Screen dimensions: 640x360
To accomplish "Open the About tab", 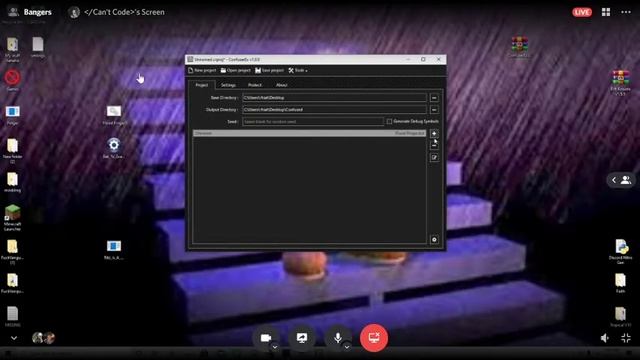I will (282, 85).
